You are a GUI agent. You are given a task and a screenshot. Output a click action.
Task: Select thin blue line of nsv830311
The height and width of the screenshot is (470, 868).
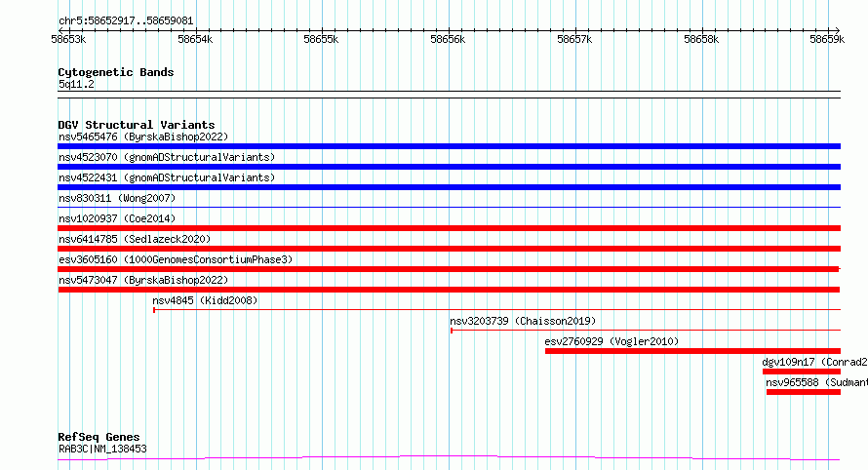coord(449,207)
